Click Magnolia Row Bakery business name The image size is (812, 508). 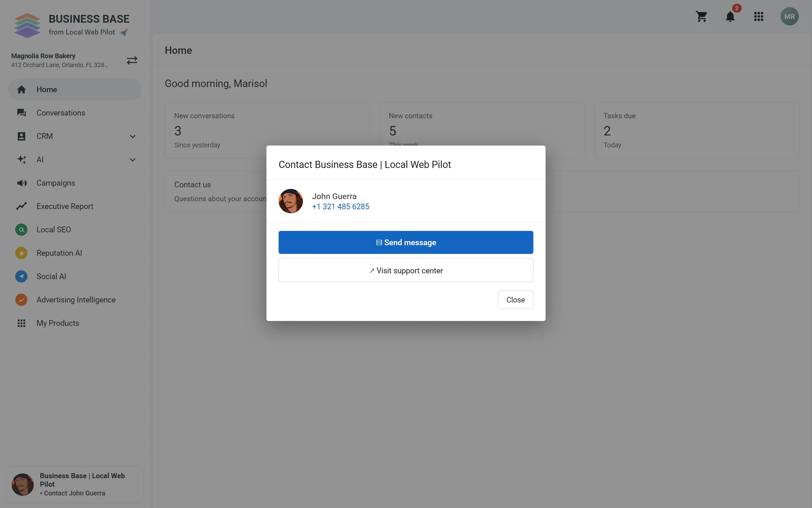coord(43,56)
